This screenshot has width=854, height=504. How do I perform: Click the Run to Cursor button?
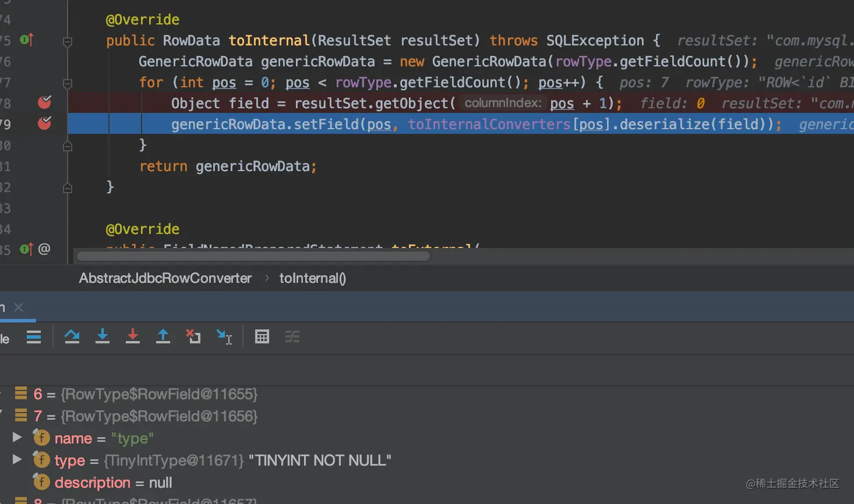pyautogui.click(x=224, y=336)
